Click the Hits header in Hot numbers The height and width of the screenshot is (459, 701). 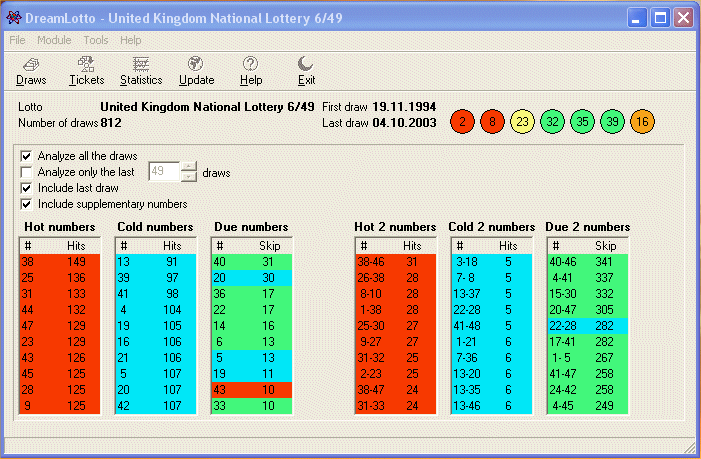click(x=76, y=246)
